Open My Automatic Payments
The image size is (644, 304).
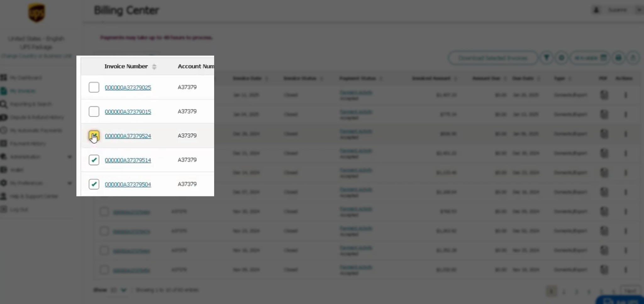(36, 130)
